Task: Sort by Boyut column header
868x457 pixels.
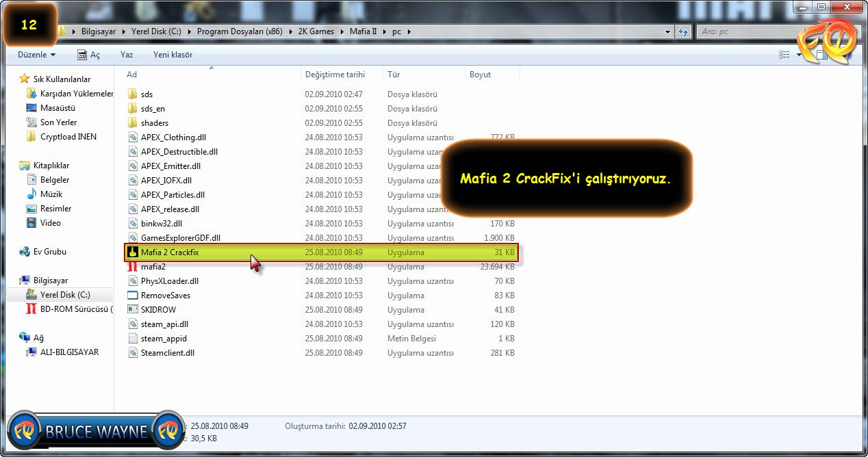Action: point(493,75)
